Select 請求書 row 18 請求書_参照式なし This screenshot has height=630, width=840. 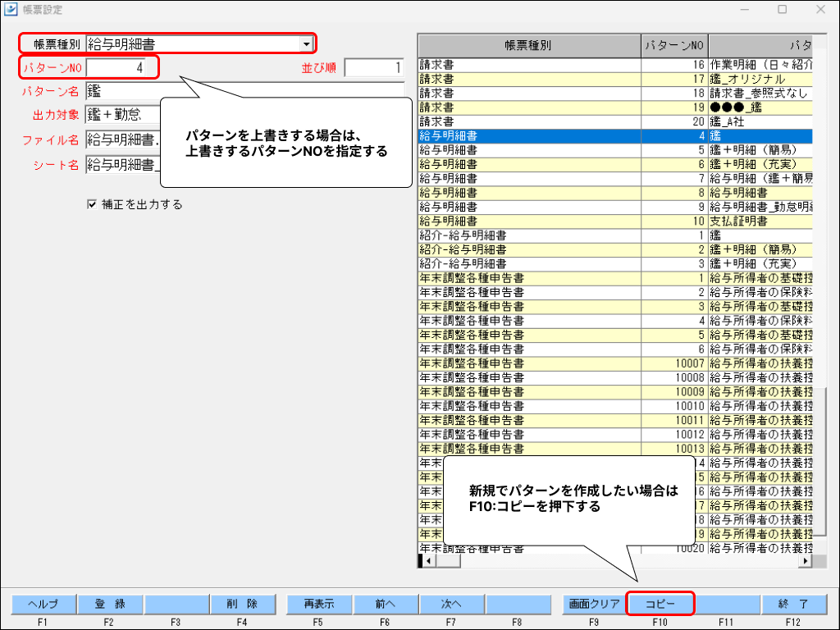615,94
